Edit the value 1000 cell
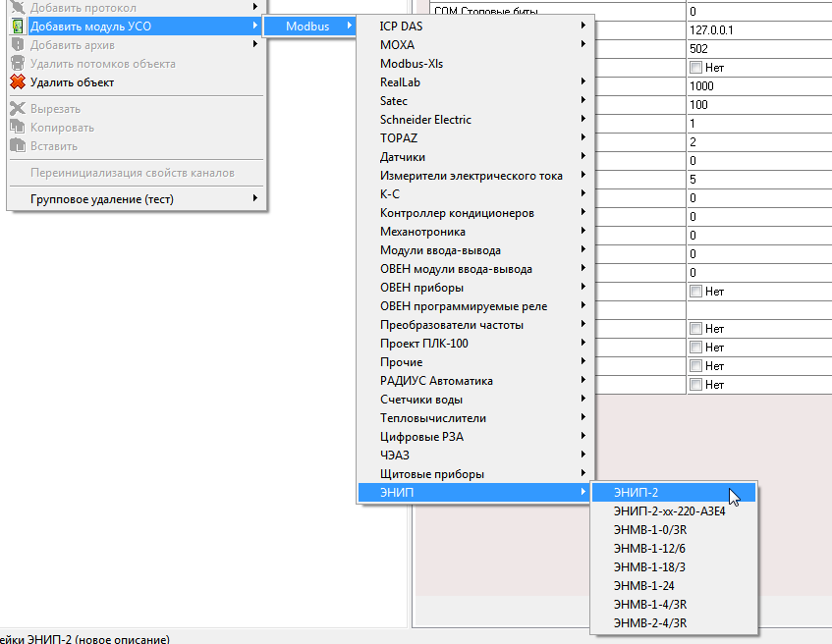 [x=759, y=86]
